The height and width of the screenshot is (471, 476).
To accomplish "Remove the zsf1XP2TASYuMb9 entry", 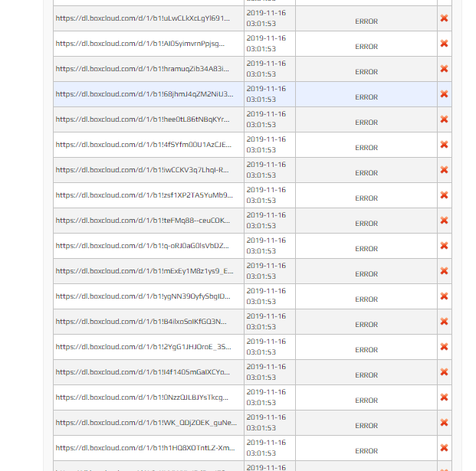I will (x=444, y=195).
